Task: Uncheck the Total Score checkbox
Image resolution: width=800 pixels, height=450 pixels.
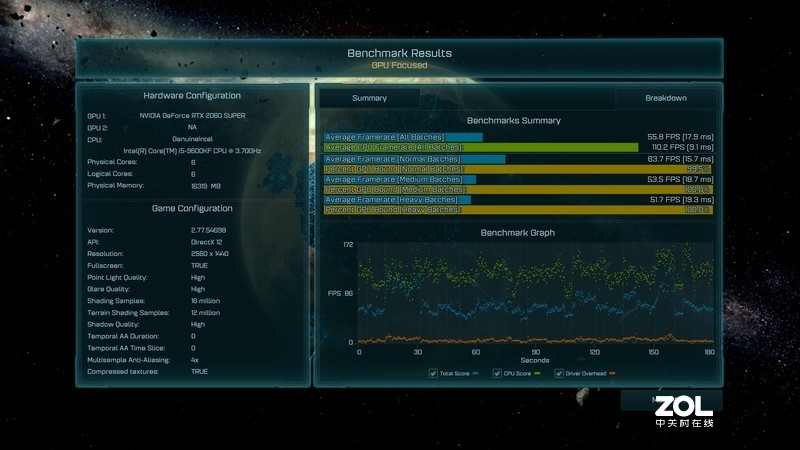Action: [x=433, y=373]
